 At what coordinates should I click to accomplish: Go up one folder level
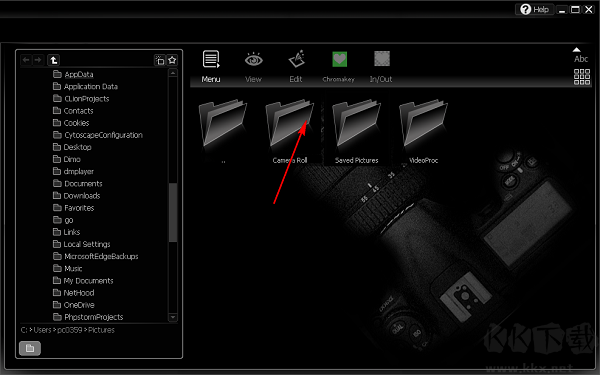pos(54,60)
